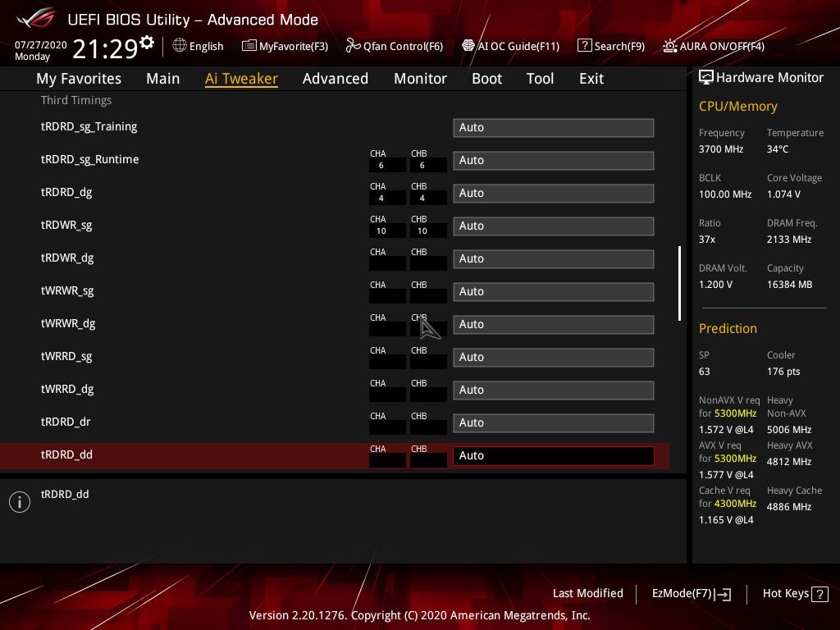Click the tWRWR_sg Auto field
Viewport: 840px width, 630px height.
point(554,291)
